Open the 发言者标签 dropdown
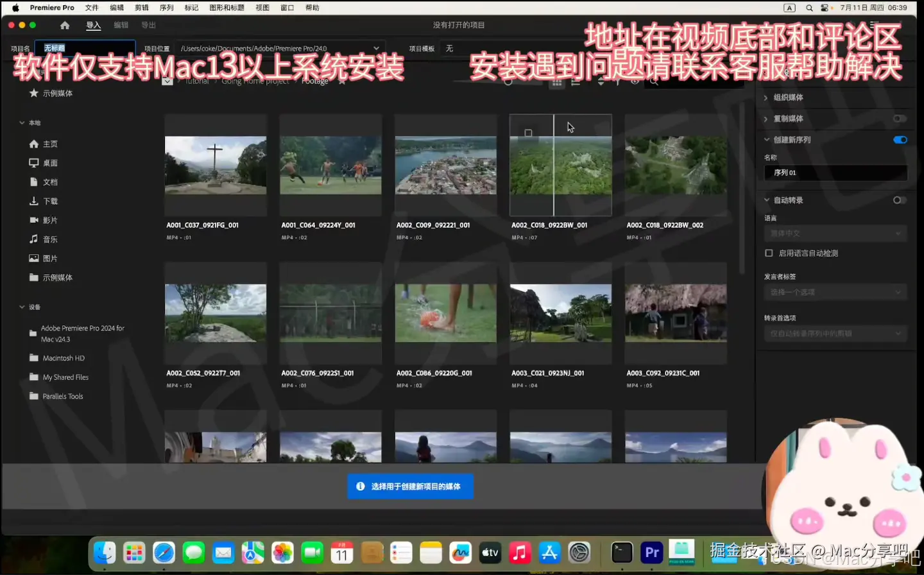Viewport: 924px width, 575px height. pyautogui.click(x=835, y=292)
